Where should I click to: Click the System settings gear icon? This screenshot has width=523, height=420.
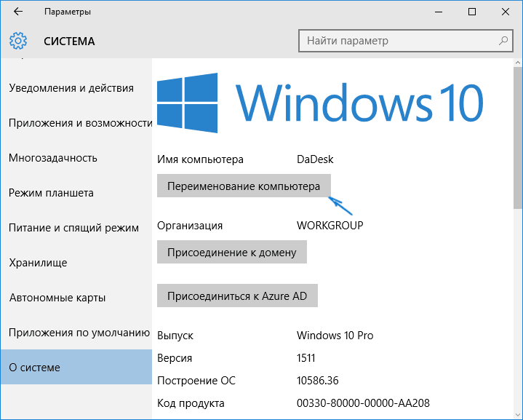coord(18,41)
